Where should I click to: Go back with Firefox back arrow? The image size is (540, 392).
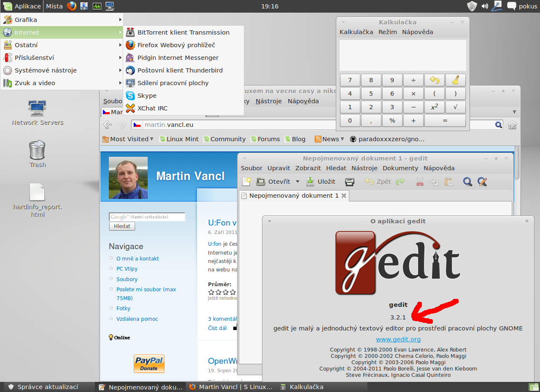[x=108, y=125]
